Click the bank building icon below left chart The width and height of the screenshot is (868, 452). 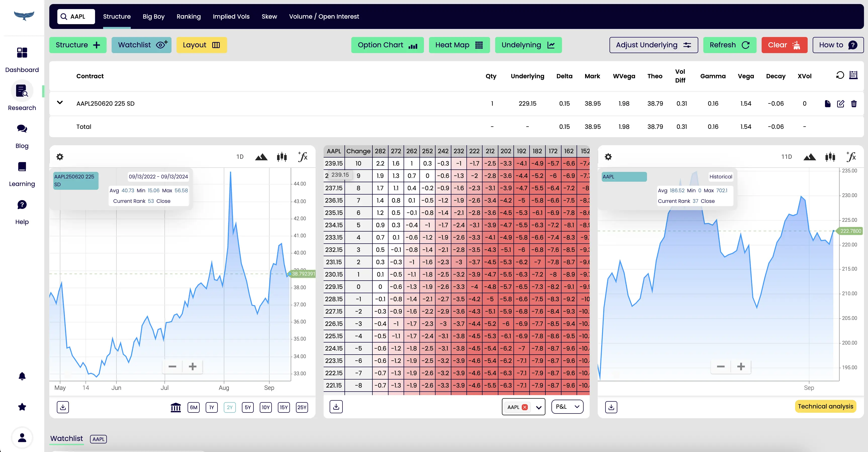pyautogui.click(x=176, y=407)
